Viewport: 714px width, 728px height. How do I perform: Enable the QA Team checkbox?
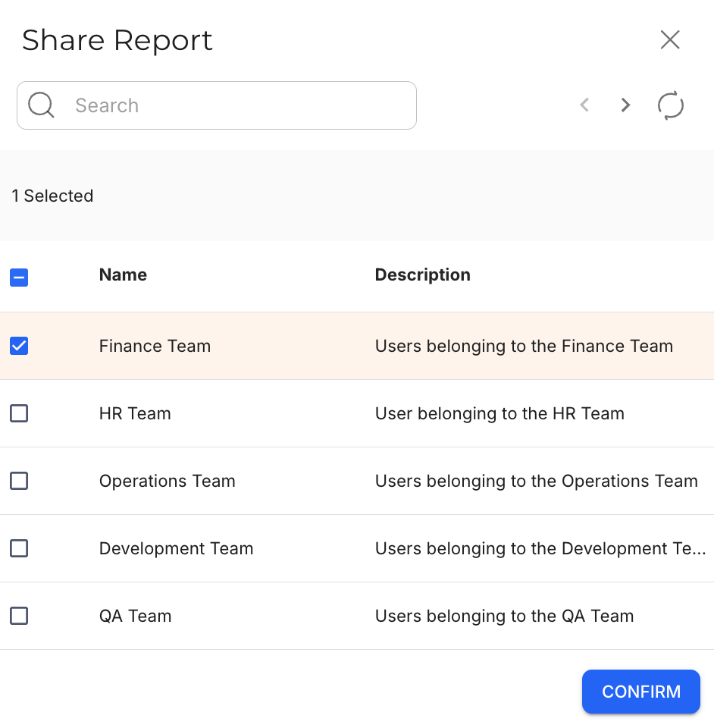tap(19, 616)
